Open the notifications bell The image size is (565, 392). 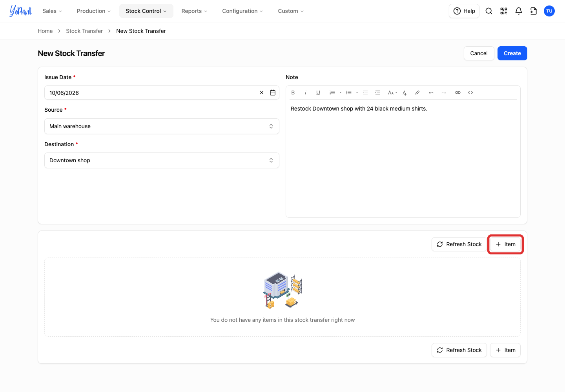click(x=519, y=11)
